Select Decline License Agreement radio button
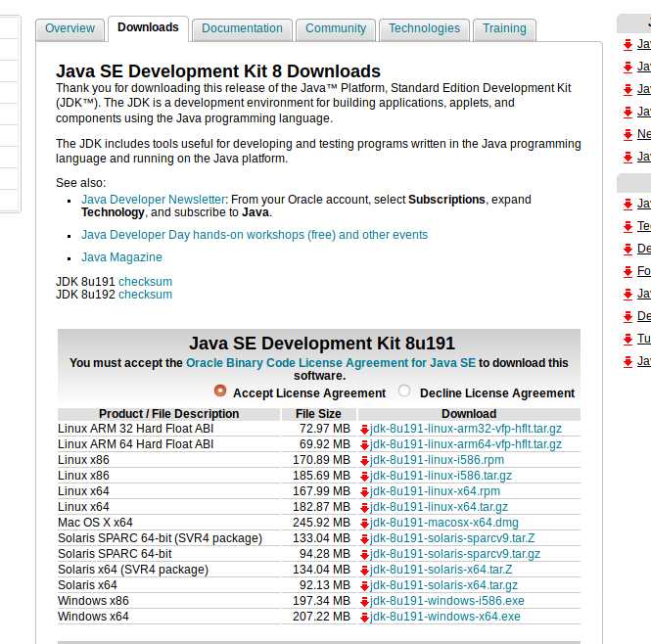This screenshot has width=651, height=644. click(404, 391)
